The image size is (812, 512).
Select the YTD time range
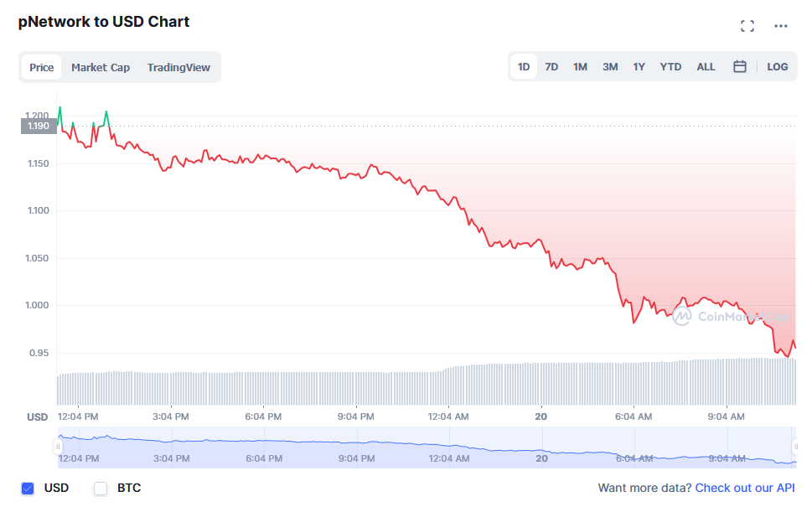coord(670,67)
